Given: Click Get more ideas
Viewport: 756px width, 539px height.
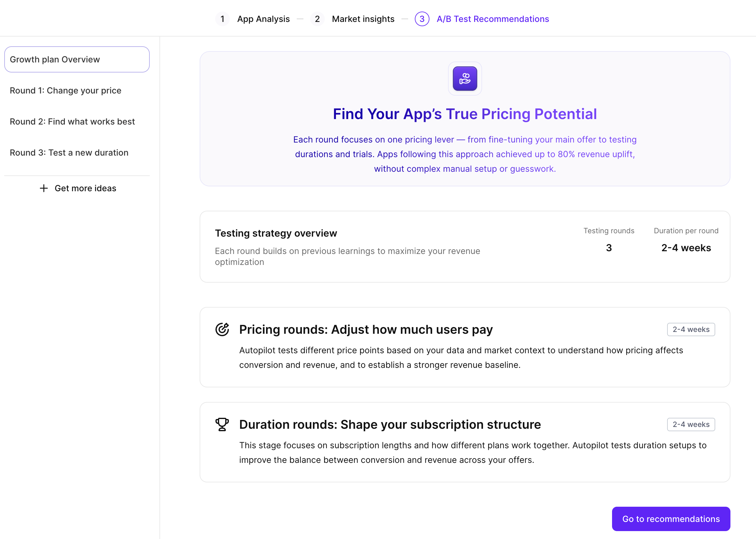Looking at the screenshot, I should pyautogui.click(x=85, y=188).
